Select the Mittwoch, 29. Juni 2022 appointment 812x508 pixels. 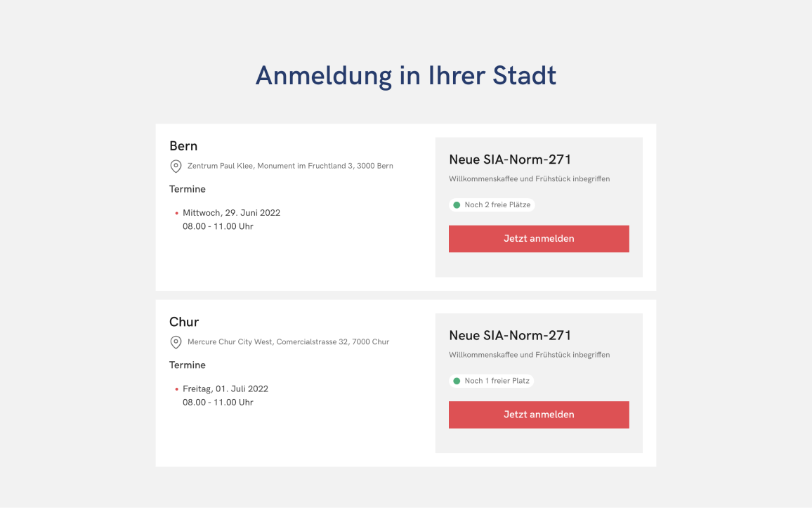click(x=231, y=212)
